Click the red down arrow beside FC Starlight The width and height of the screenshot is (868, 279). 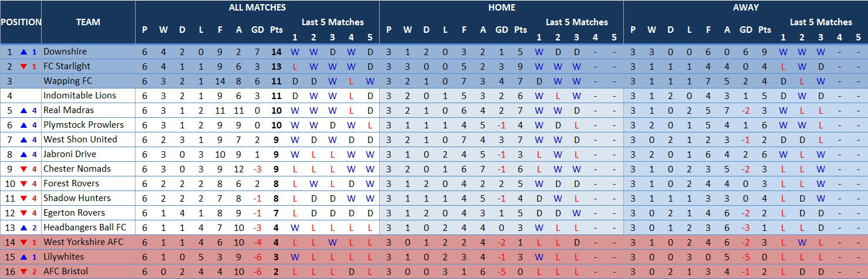coord(23,66)
